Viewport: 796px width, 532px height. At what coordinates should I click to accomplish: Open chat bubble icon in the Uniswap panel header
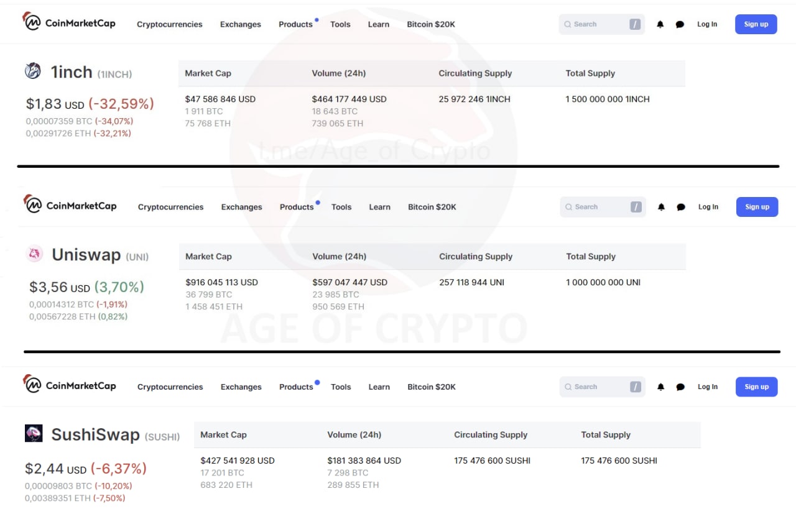click(682, 208)
